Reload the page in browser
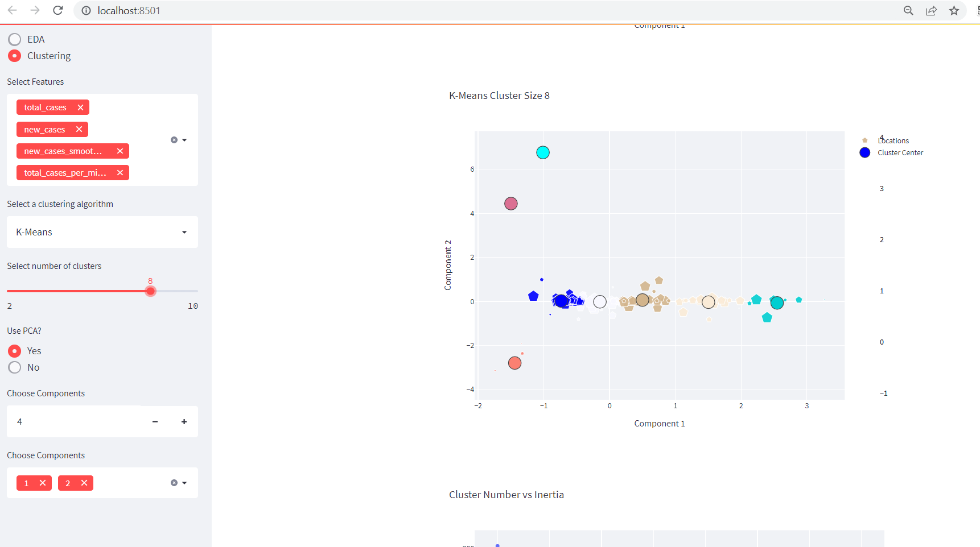The image size is (980, 547). pyautogui.click(x=57, y=10)
